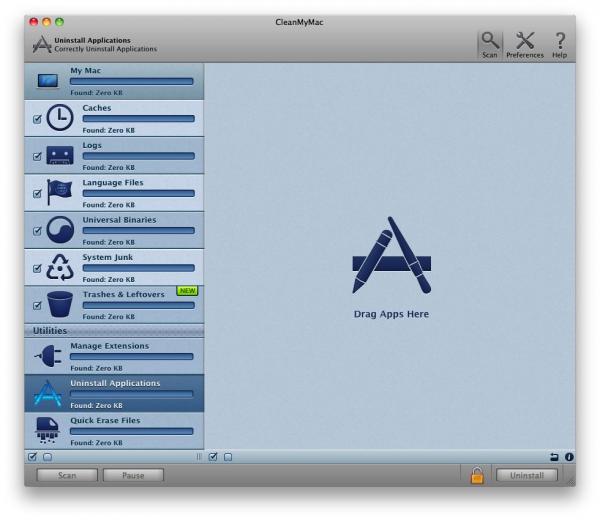Toggle the Logs checkbox
The height and width of the screenshot is (520, 600).
(37, 156)
